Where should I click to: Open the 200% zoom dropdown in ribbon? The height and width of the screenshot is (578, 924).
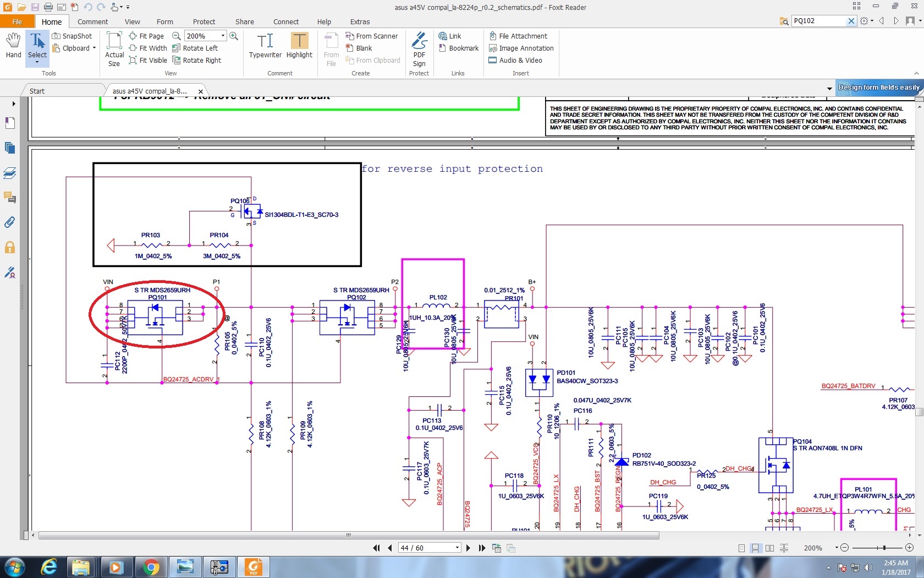click(223, 36)
